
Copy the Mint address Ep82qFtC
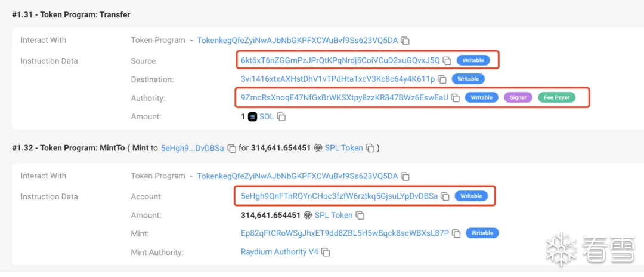pyautogui.click(x=456, y=233)
